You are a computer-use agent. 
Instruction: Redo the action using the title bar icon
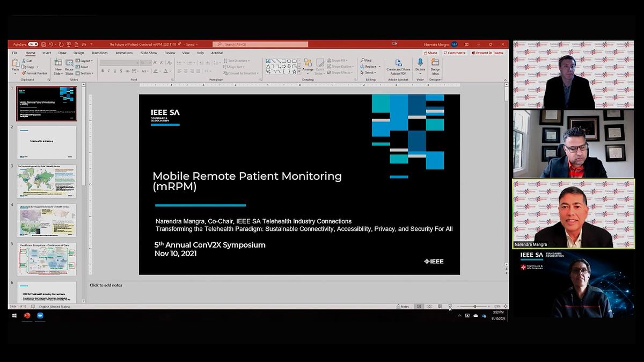click(x=61, y=45)
